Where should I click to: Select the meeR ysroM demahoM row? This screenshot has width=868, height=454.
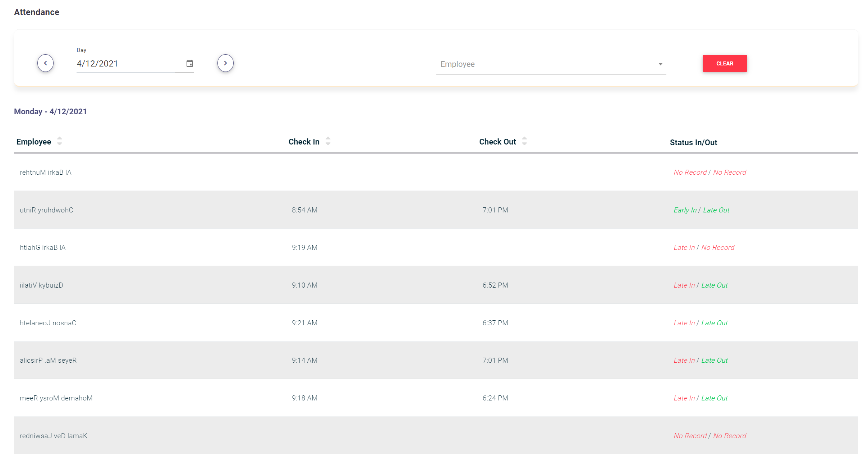pyautogui.click(x=56, y=398)
